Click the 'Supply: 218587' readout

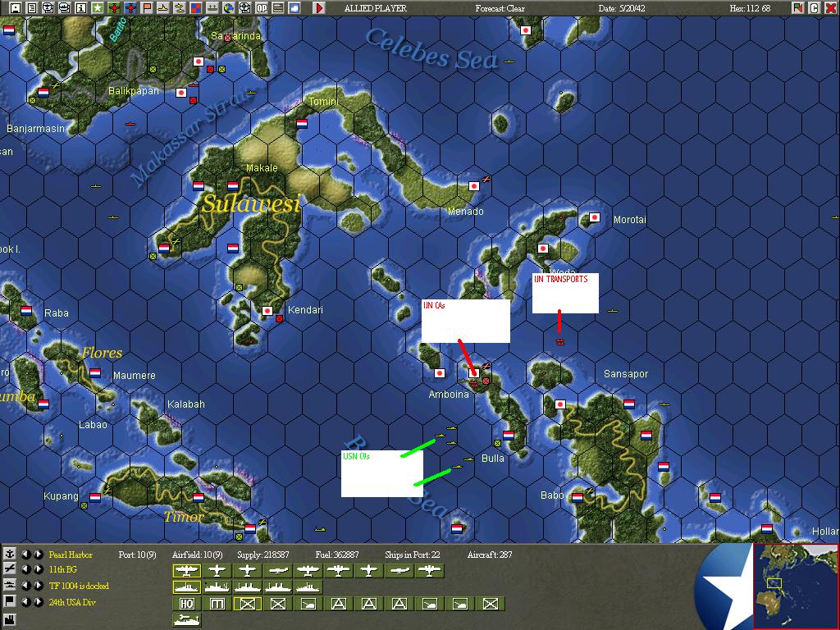(262, 555)
